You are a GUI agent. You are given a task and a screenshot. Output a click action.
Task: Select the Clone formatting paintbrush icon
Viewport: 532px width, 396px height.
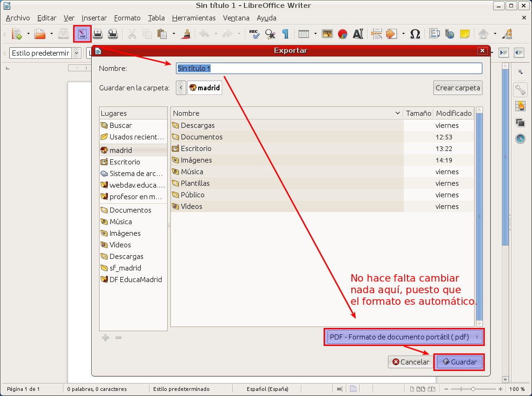click(187, 34)
